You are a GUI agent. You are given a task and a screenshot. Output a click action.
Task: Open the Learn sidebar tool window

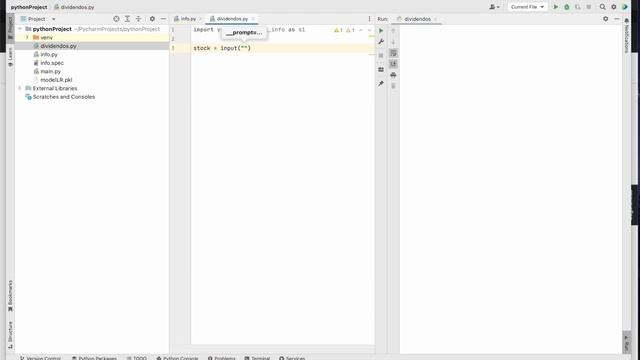click(x=10, y=57)
